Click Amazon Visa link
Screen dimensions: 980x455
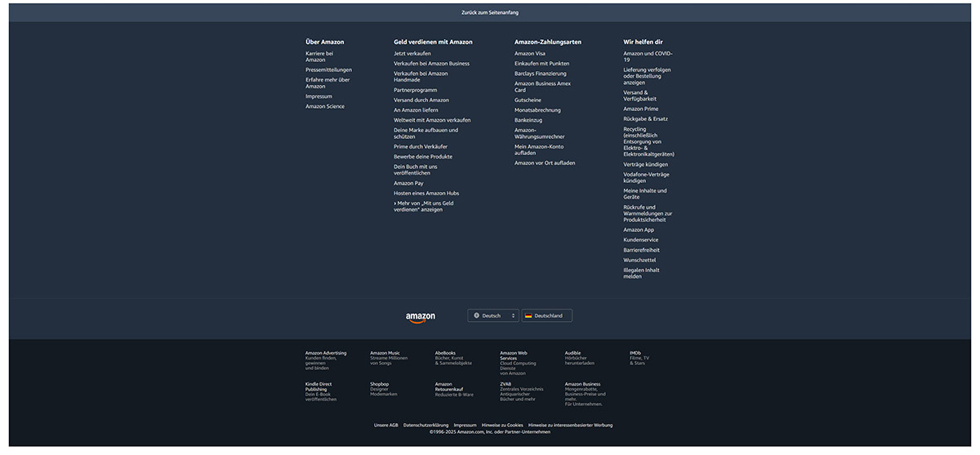point(530,53)
